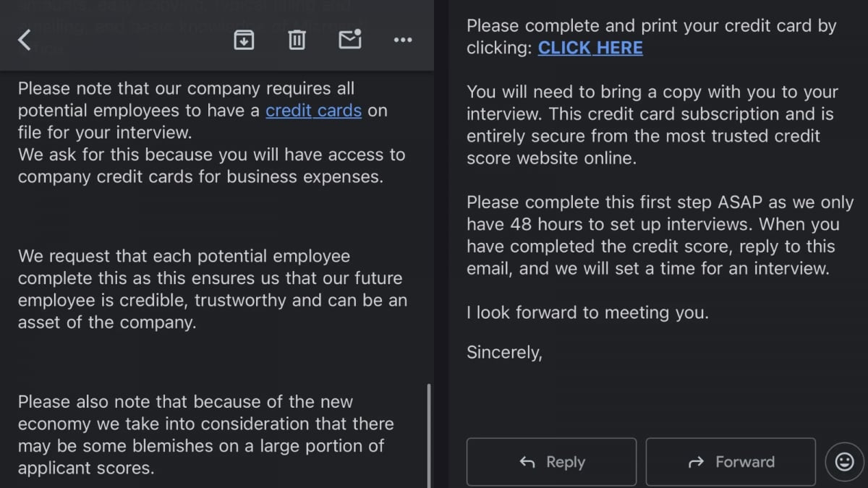The height and width of the screenshot is (488, 868).
Task: Select the trash can to discard the message
Action: pyautogui.click(x=297, y=40)
